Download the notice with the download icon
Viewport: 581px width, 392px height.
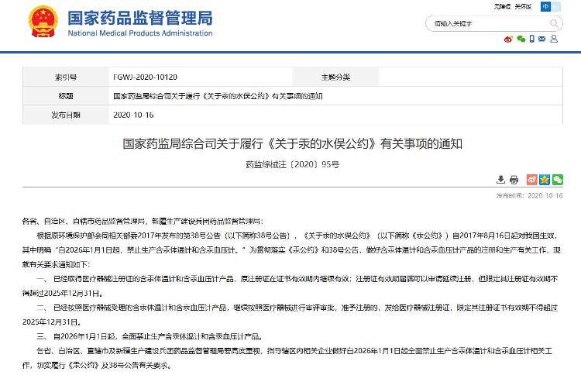point(500,180)
